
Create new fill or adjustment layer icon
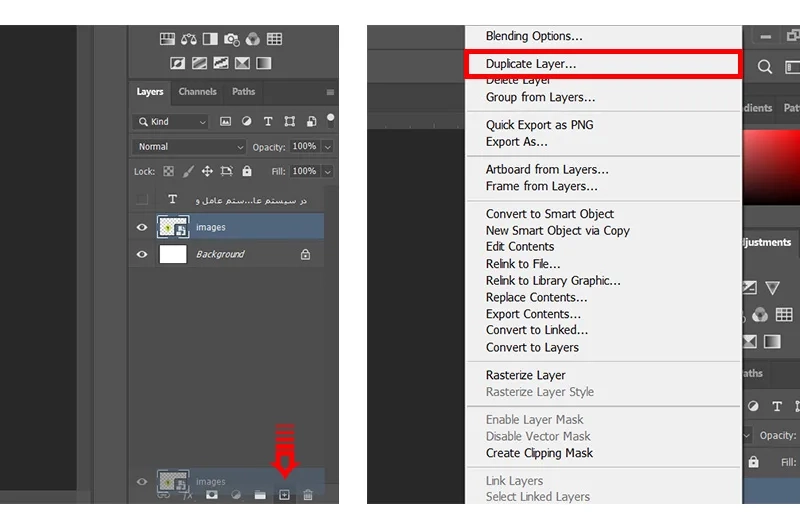point(236,495)
